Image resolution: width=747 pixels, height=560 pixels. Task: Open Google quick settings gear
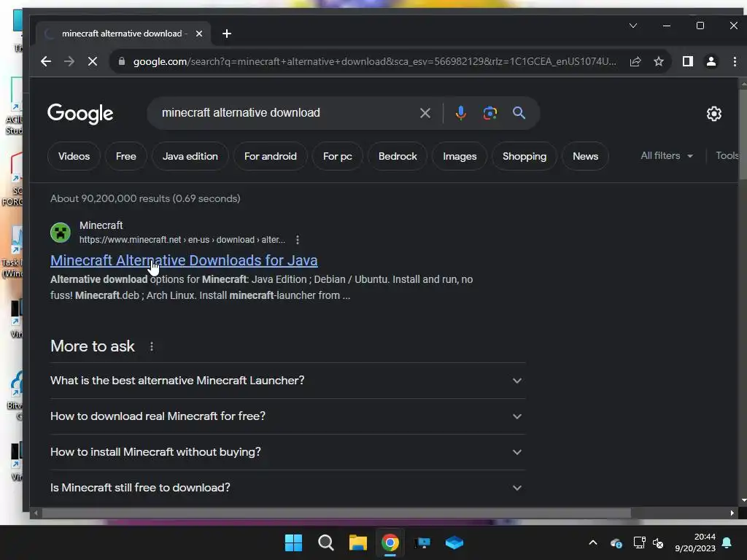(713, 114)
